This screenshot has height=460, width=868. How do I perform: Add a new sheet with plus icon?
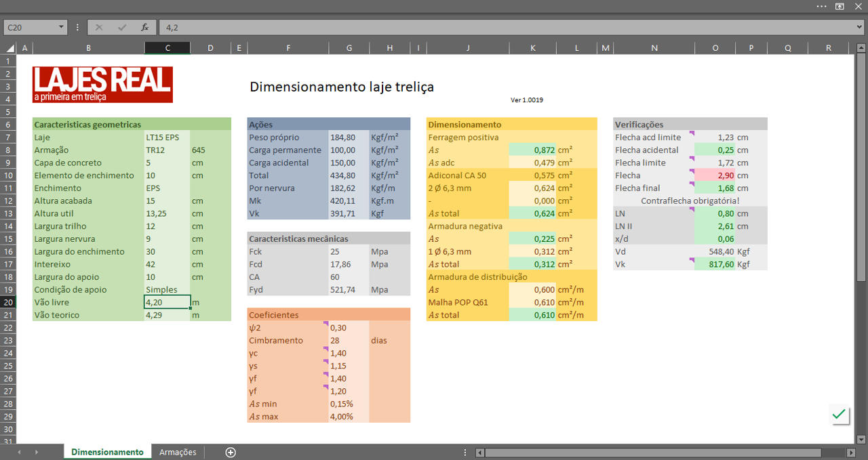coord(231,452)
